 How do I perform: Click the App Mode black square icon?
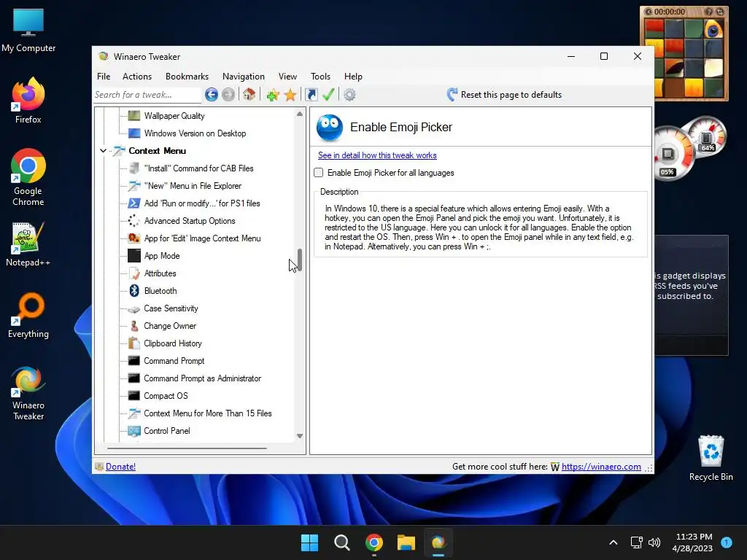[134, 256]
